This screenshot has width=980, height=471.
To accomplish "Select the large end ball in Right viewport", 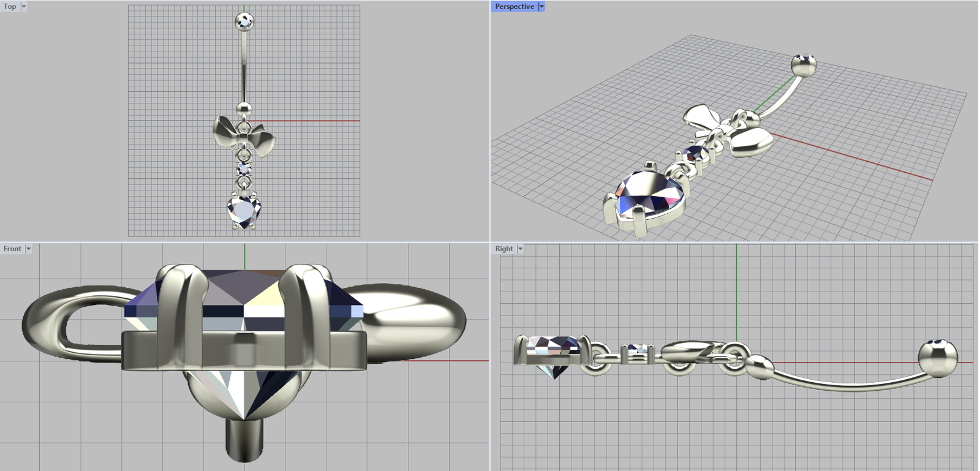I will click(937, 358).
